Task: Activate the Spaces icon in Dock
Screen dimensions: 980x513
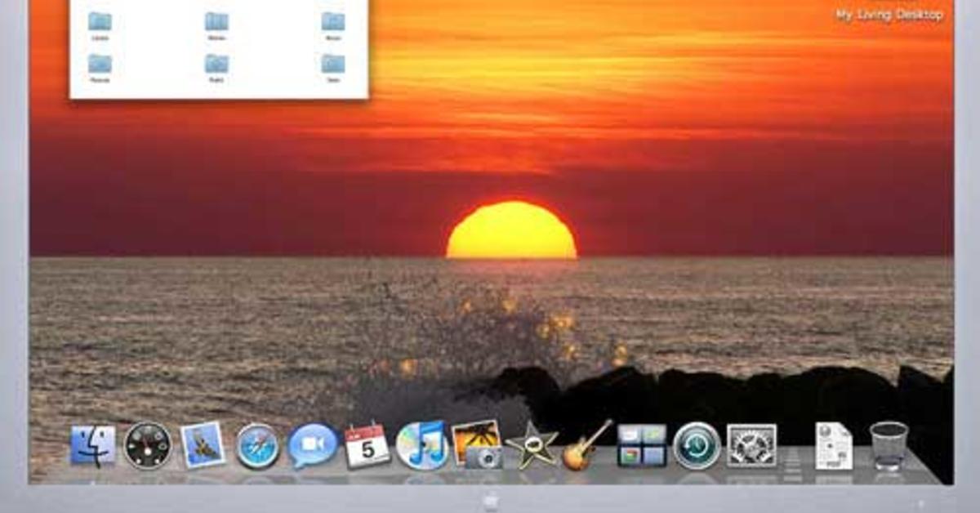Action: click(x=642, y=445)
